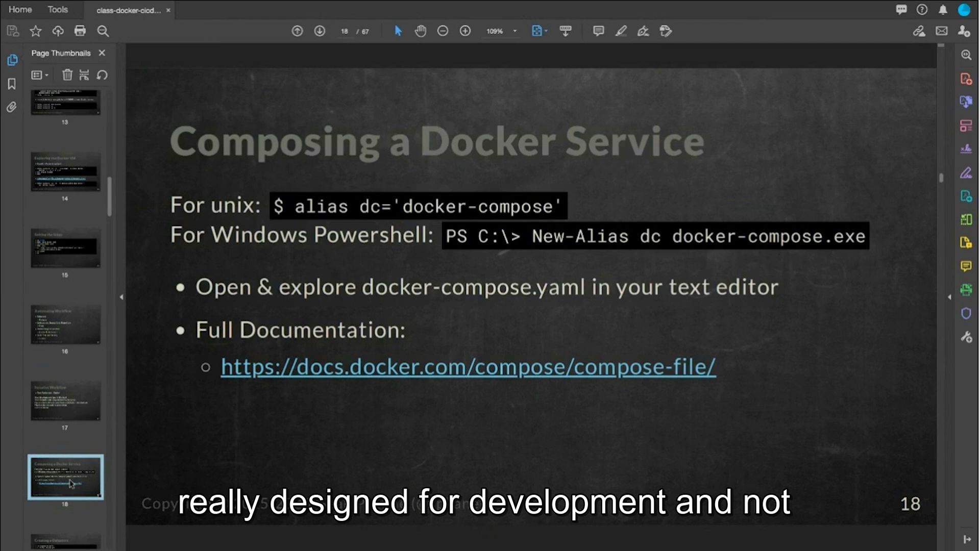
Task: Delete selected page with trash icon
Action: (67, 76)
